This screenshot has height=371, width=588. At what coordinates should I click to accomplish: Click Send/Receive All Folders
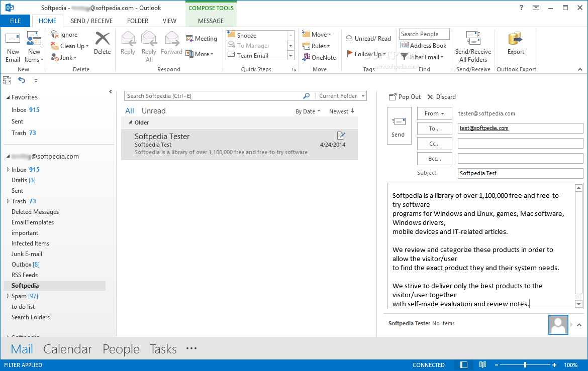coord(473,47)
